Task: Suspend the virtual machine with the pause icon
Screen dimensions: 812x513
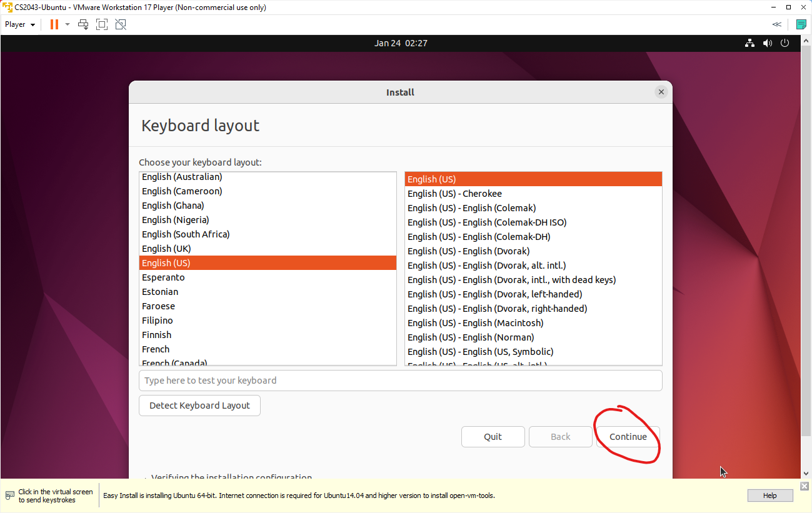Action: coord(53,24)
